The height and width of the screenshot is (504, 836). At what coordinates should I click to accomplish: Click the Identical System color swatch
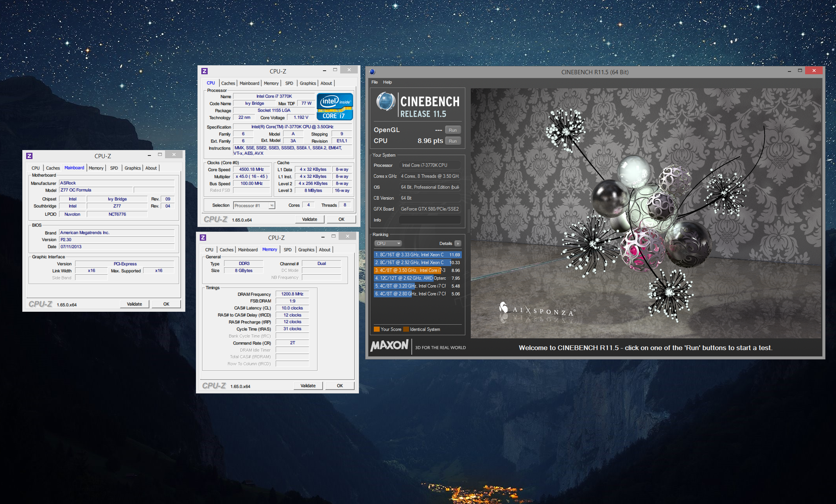[x=406, y=329]
